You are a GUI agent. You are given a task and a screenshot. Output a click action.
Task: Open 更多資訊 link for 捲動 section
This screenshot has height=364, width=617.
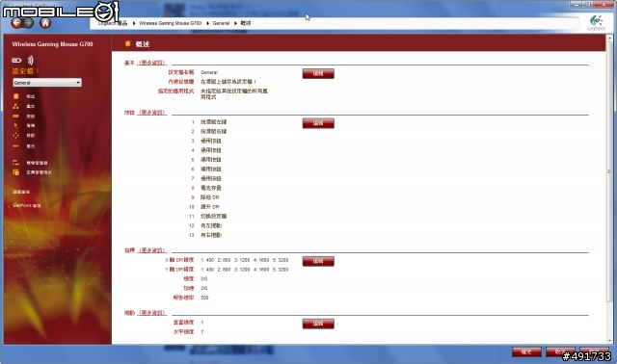[152, 313]
